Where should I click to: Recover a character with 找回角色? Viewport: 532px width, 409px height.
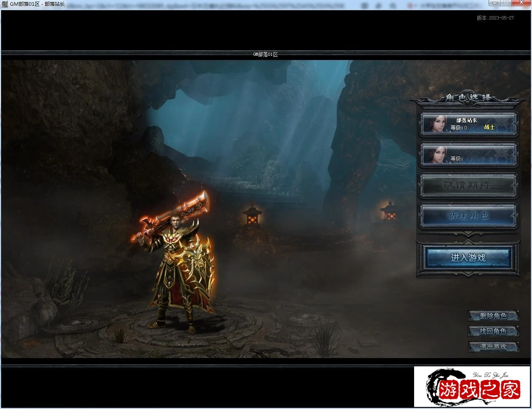pyautogui.click(x=494, y=331)
